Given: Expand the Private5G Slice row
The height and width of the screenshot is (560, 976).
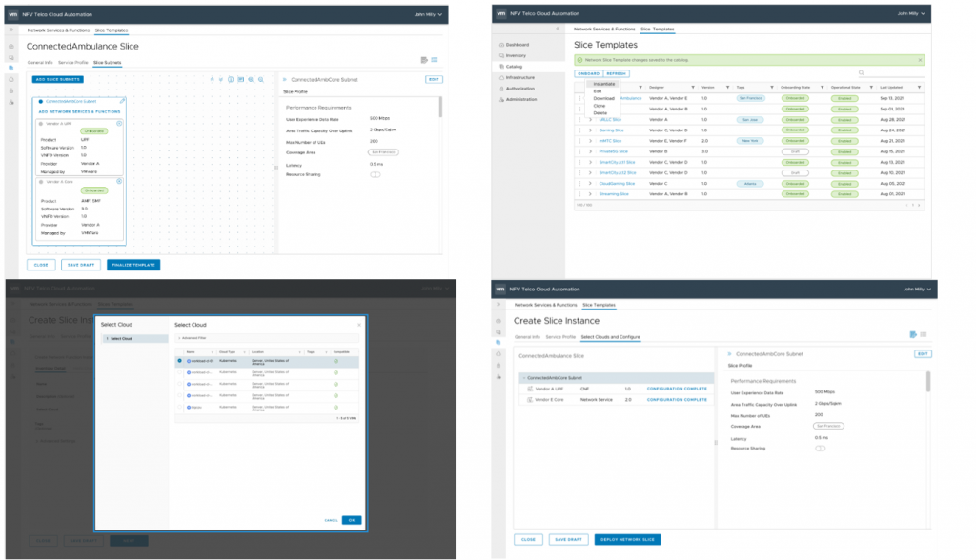Looking at the screenshot, I should point(590,151).
